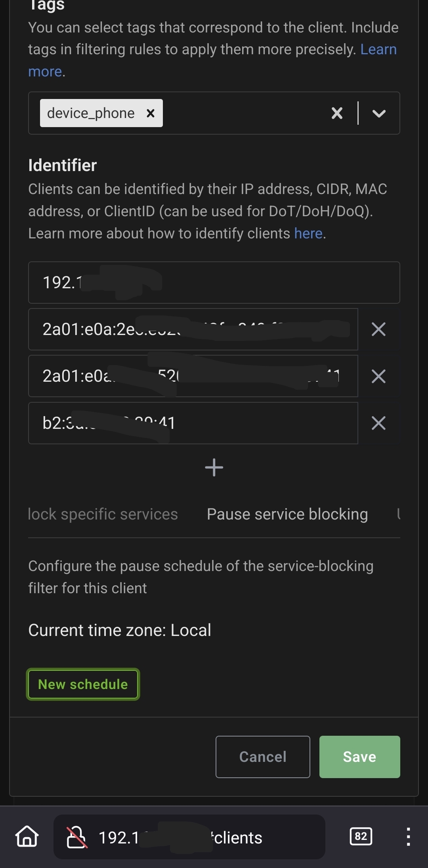Cancel editing the client
This screenshot has width=428, height=868.
click(x=263, y=757)
